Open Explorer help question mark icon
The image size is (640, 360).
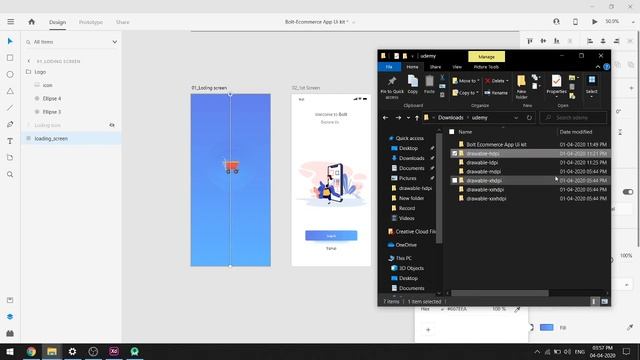(x=607, y=67)
